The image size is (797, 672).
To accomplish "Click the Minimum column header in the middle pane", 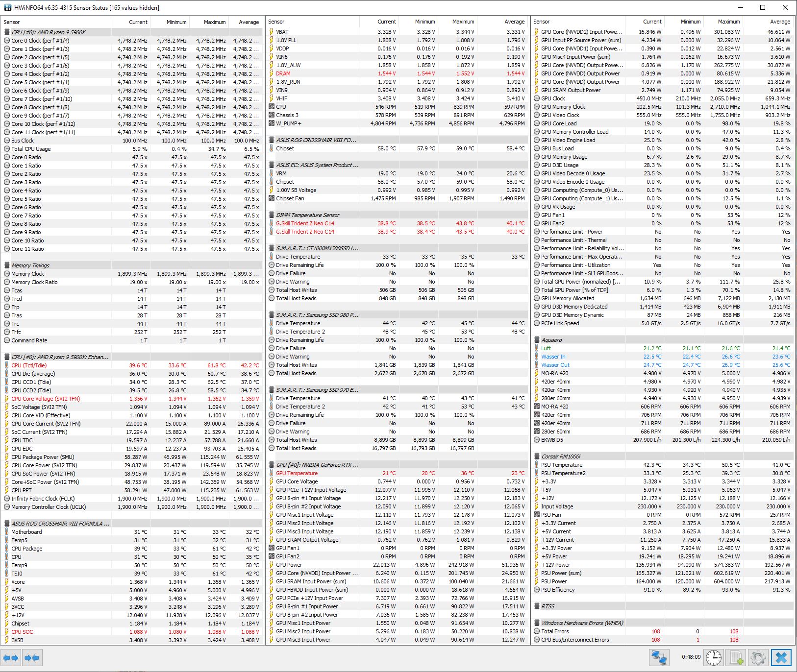I will click(418, 22).
